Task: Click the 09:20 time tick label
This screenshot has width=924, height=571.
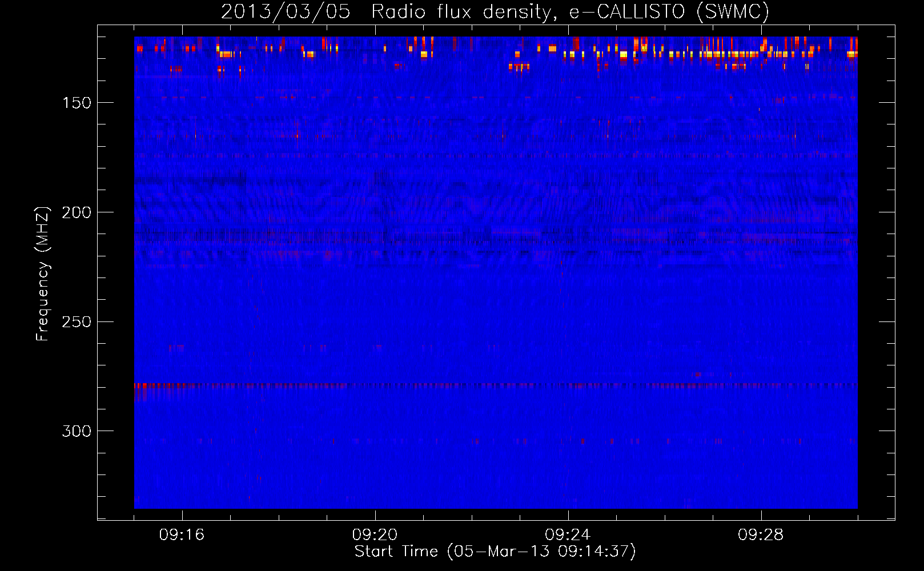Action: click(375, 535)
